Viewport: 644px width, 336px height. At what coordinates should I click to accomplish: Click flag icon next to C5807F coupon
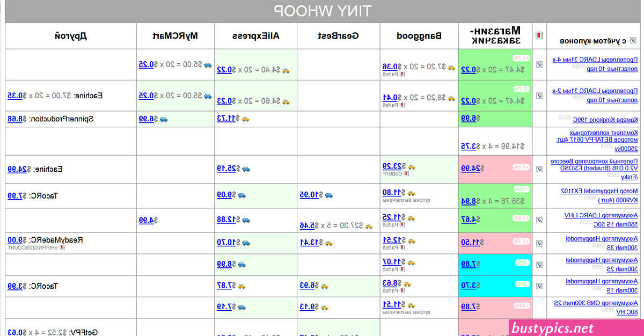(x=406, y=173)
